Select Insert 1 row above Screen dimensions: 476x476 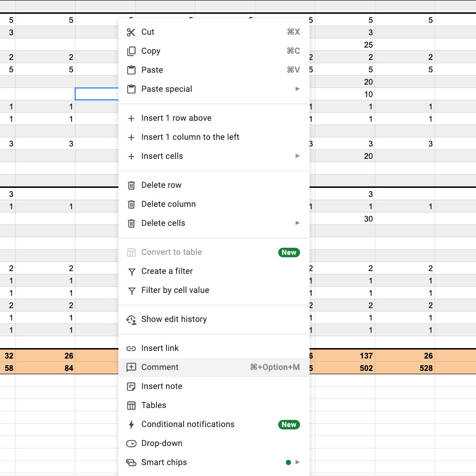click(176, 118)
